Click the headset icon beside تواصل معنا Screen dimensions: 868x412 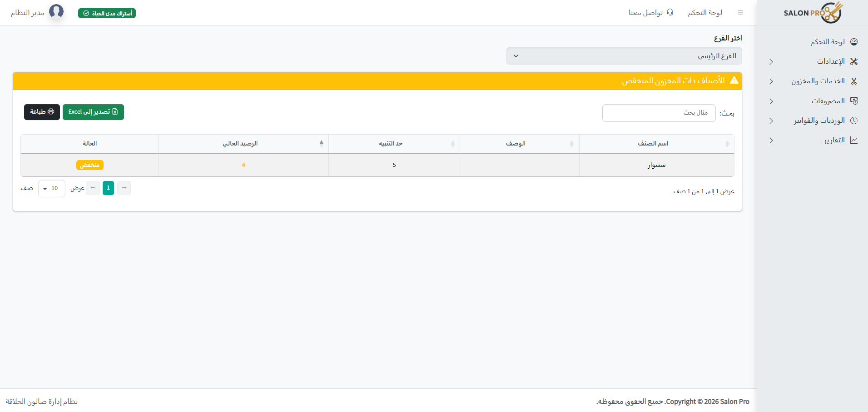(670, 12)
